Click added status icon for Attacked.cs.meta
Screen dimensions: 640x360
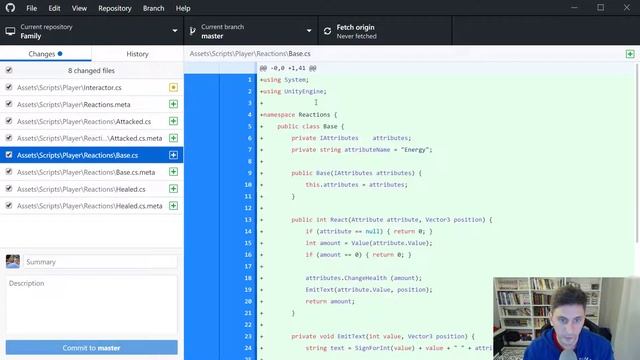pyautogui.click(x=173, y=138)
